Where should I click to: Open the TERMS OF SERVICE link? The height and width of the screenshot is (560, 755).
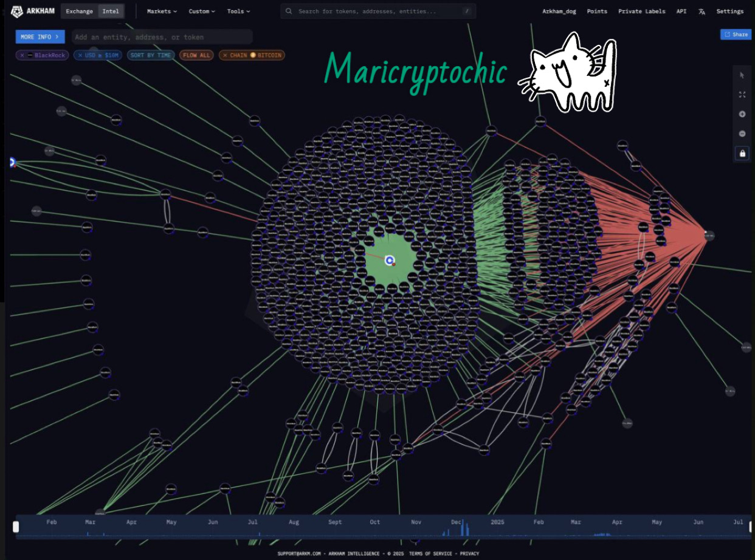[430, 553]
